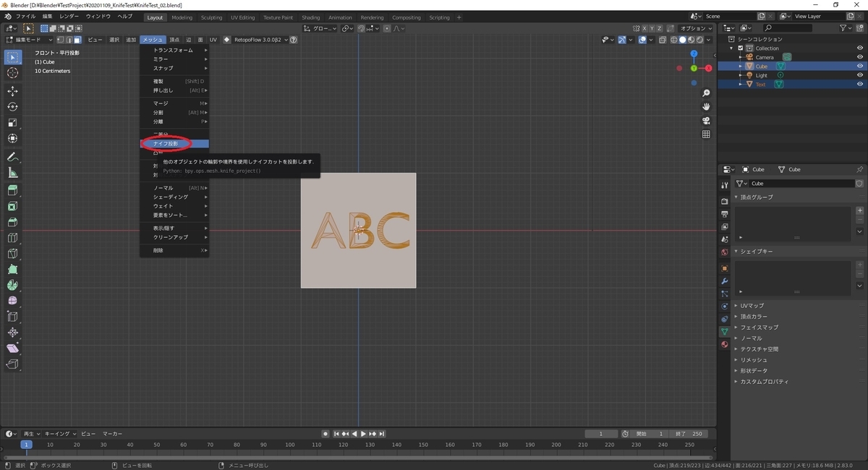Click the pan hand viewport icon
This screenshot has width=868, height=470.
coord(706,107)
